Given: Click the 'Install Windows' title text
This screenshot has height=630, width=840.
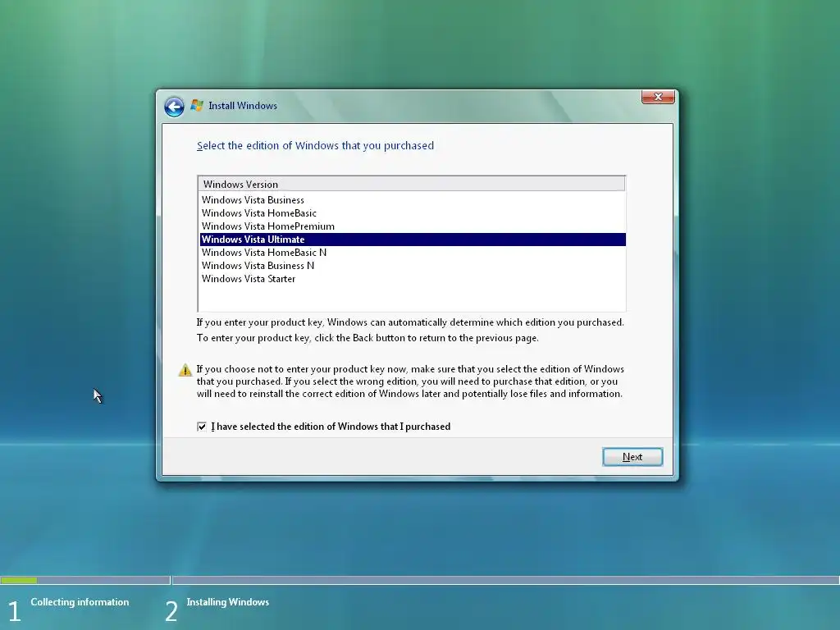Looking at the screenshot, I should pyautogui.click(x=243, y=106).
